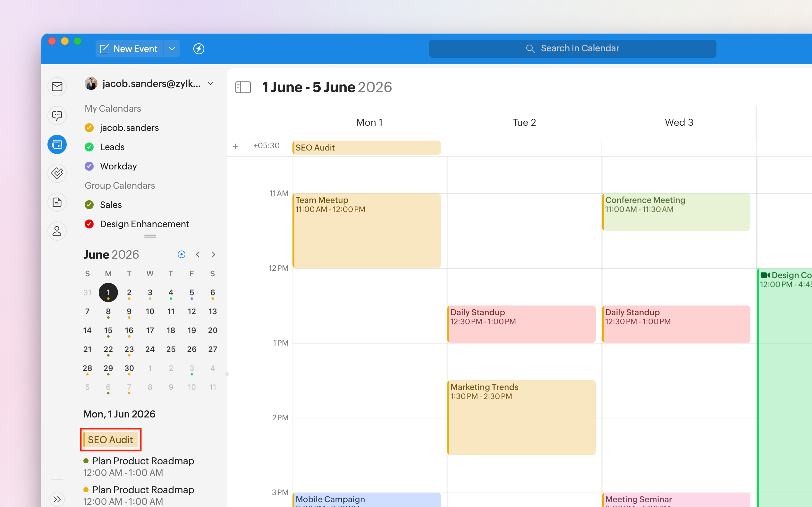
Task: Open the Chat icon in sidebar
Action: click(57, 116)
